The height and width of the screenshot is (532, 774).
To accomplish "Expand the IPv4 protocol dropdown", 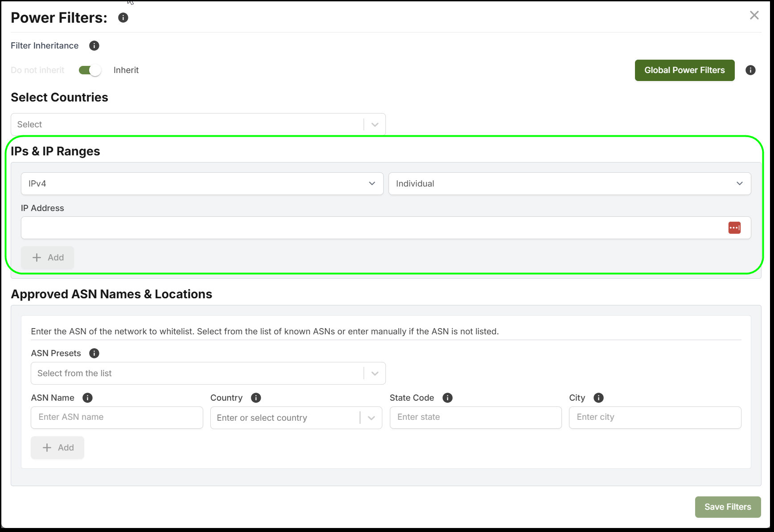I will click(x=202, y=184).
